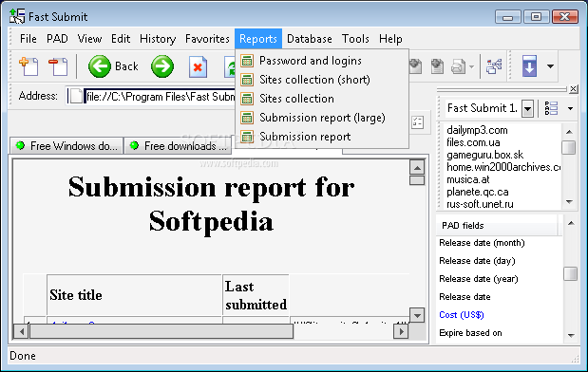Click the blue download arrow toolbar icon
Viewport: 588px width, 372px height.
point(529,65)
